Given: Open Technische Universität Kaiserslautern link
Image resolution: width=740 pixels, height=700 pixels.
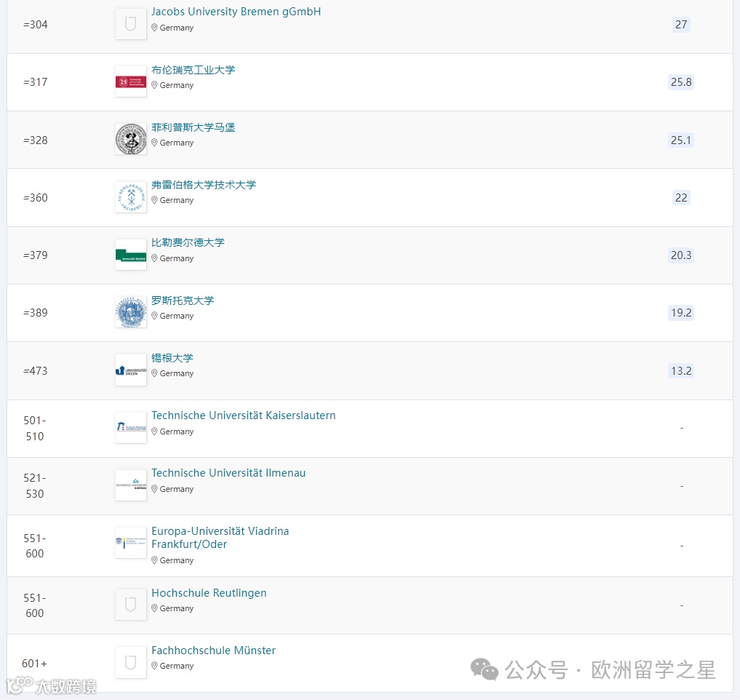Looking at the screenshot, I should [244, 415].
